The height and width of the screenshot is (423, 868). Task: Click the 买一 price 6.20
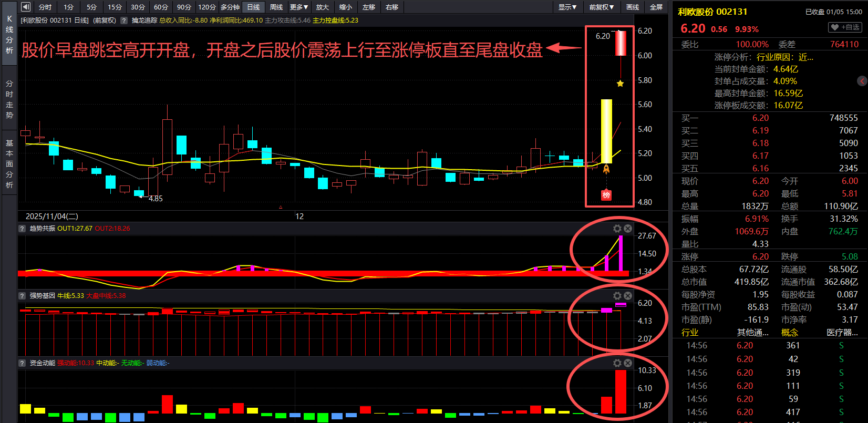[x=760, y=118]
